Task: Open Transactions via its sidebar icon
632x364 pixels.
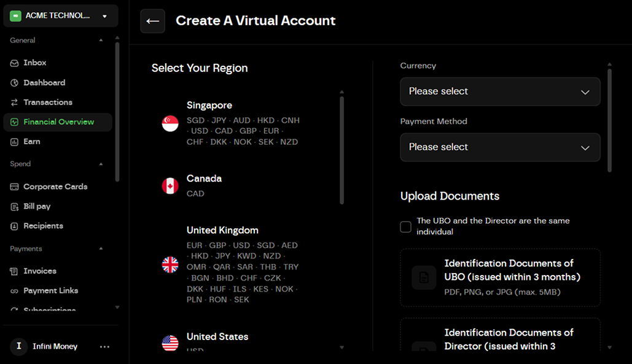Action: click(x=15, y=102)
